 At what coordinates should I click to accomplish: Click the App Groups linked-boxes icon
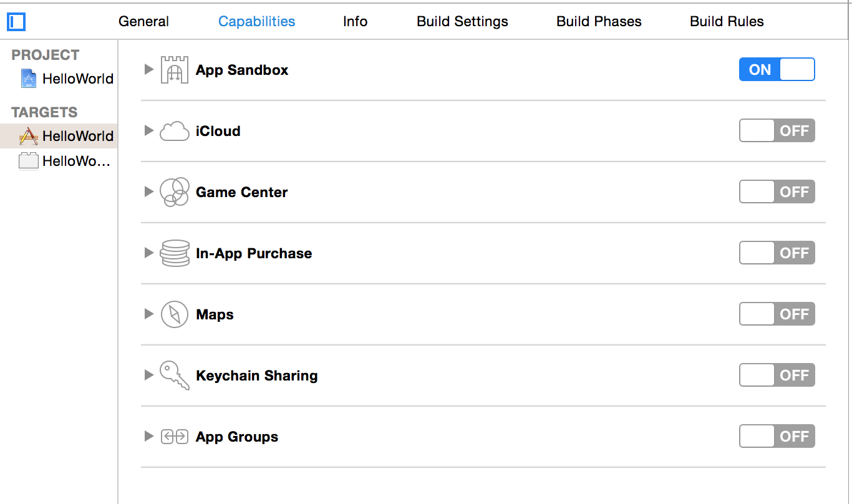click(x=174, y=437)
